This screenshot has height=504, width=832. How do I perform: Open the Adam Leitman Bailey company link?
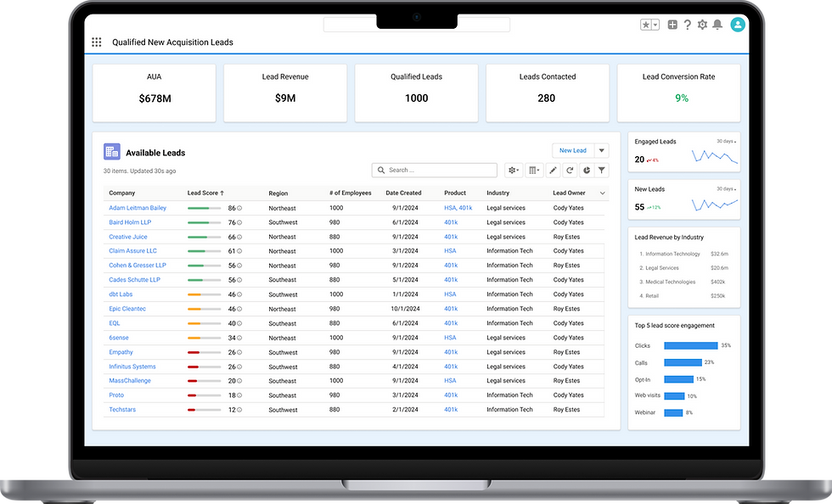pyautogui.click(x=138, y=208)
